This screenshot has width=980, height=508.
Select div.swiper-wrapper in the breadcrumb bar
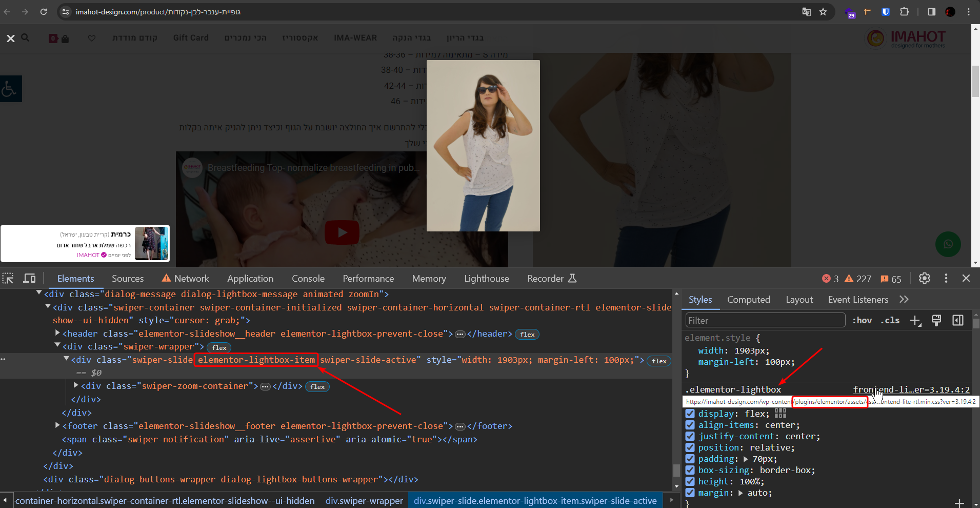coord(364,500)
